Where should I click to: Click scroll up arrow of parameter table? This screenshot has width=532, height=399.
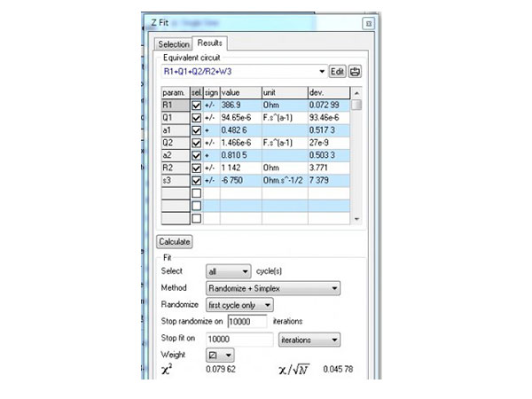point(356,92)
